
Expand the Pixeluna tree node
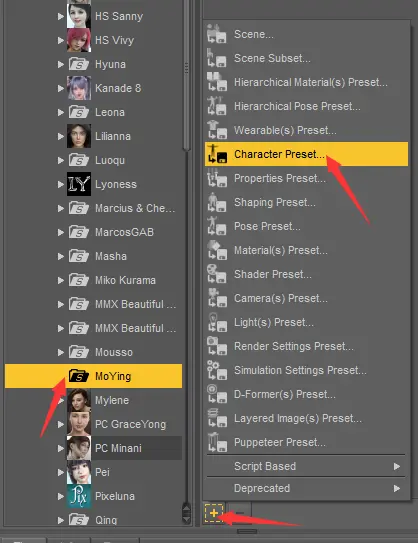[61, 496]
